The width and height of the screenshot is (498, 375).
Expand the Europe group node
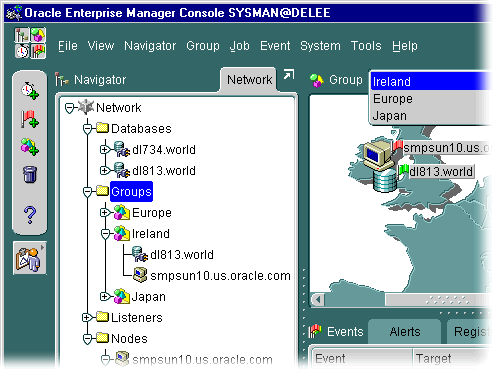tap(105, 213)
